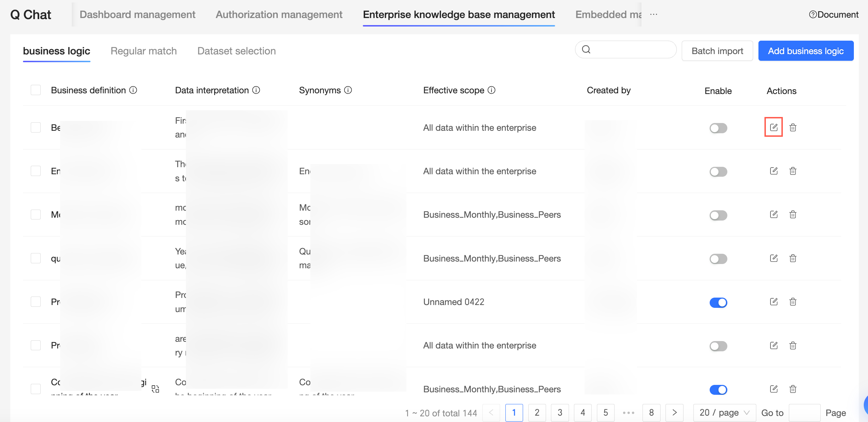Switch to the Regular match tab
This screenshot has width=868, height=422.
coord(143,51)
